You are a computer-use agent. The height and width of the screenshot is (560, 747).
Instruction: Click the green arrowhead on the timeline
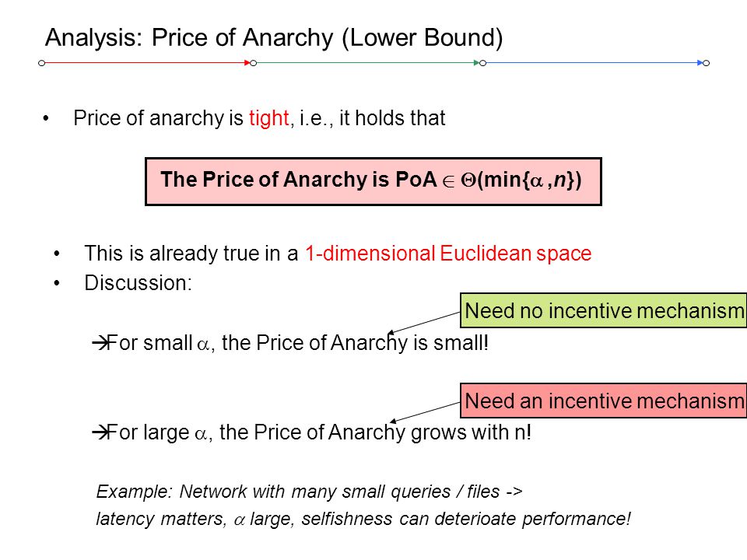(x=476, y=63)
